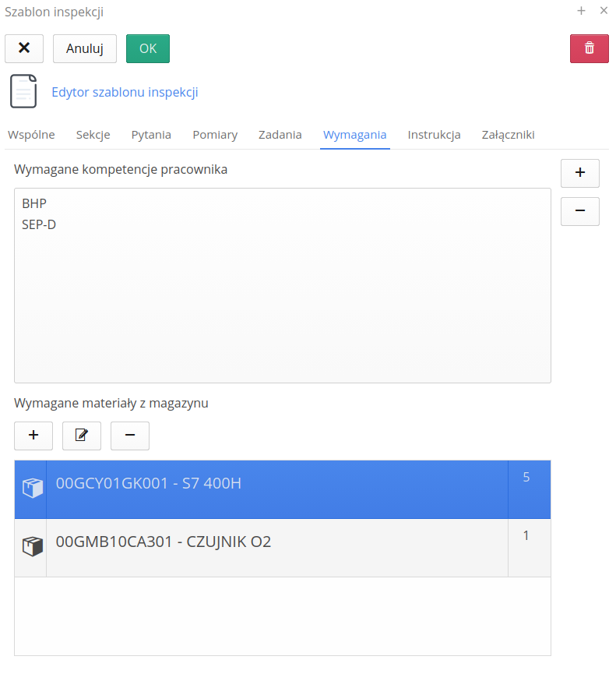Screen dimensions: 616x674
Task: Add a required competence with the plus button
Action: pyautogui.click(x=580, y=173)
